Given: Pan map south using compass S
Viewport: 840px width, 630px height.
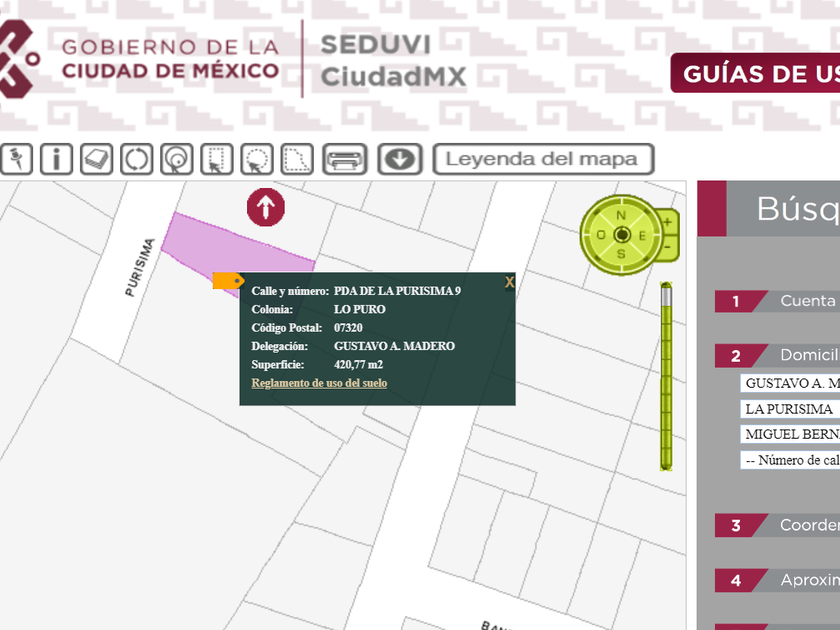Looking at the screenshot, I should tap(621, 253).
